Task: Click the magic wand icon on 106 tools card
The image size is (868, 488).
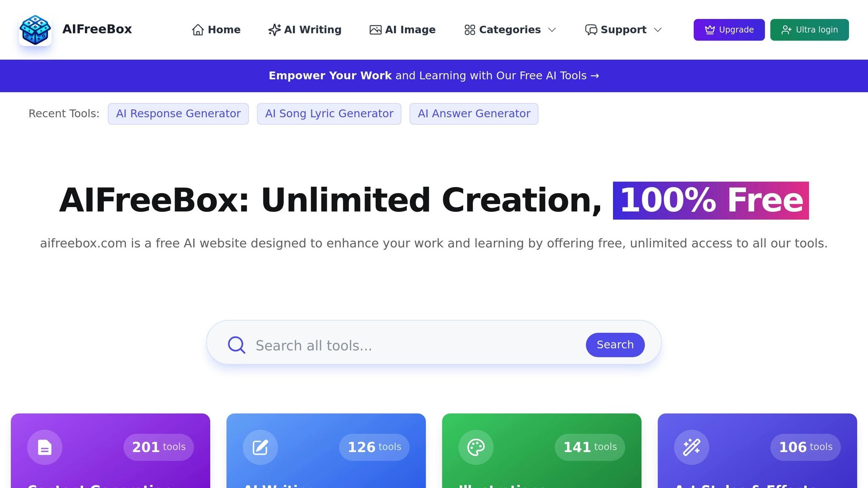Action: pos(692,447)
